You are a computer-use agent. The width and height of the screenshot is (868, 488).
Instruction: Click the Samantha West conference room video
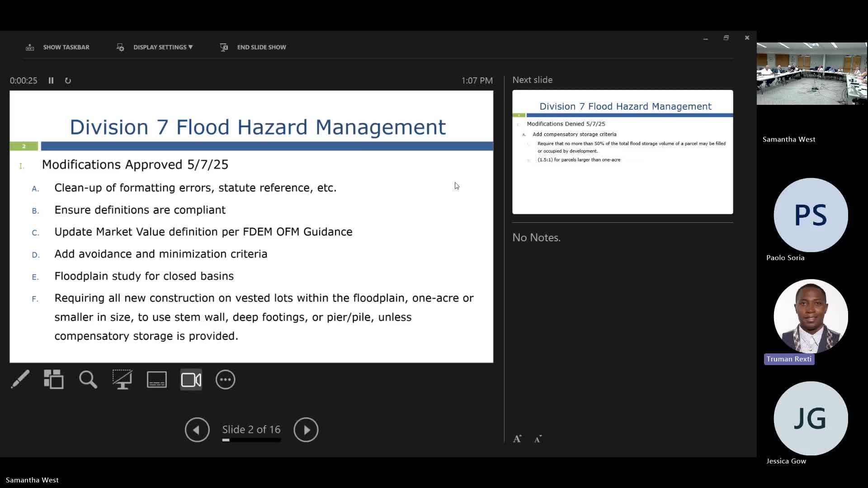tap(811, 74)
